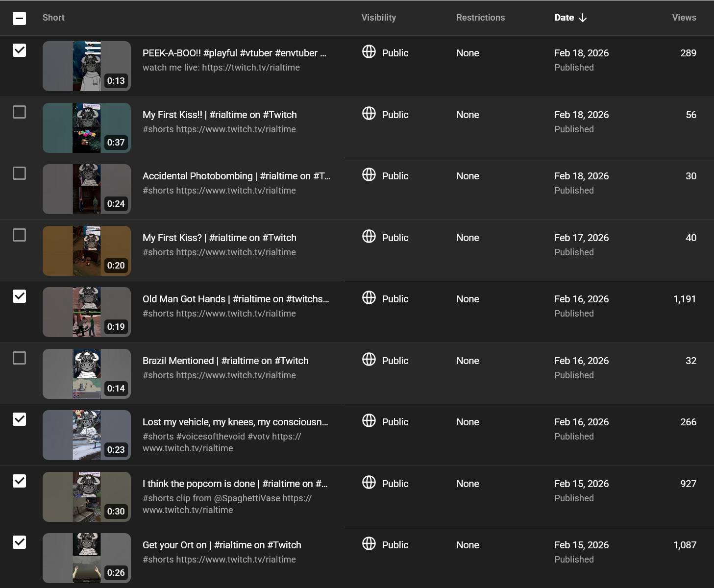Click the 0:30 popcorn short thumbnail

pyautogui.click(x=87, y=496)
